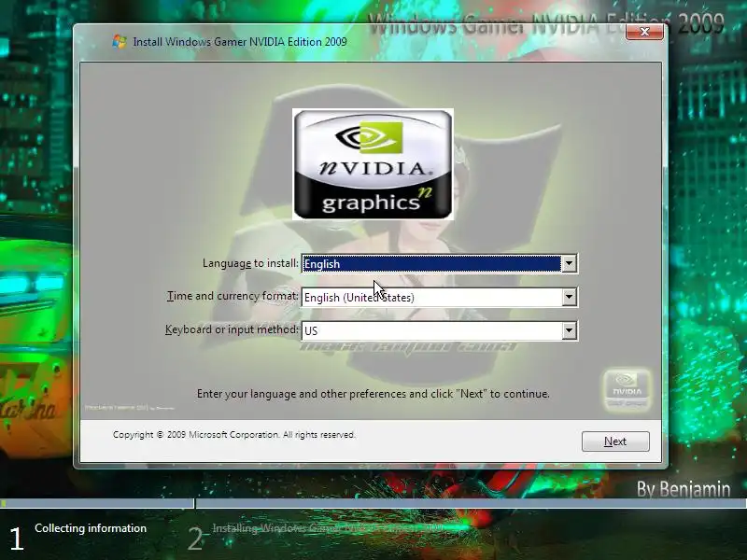Click the Windows flag icon in title bar
The height and width of the screenshot is (560, 747).
120,41
